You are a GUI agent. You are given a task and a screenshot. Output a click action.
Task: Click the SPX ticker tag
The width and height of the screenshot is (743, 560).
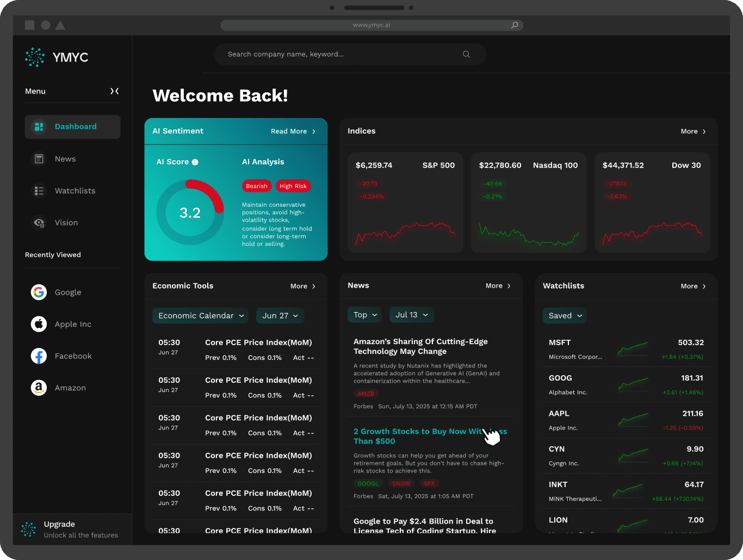[x=430, y=483]
